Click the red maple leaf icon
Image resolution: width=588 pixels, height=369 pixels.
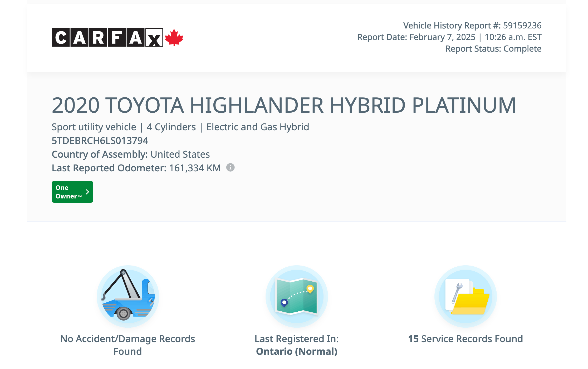(x=174, y=37)
